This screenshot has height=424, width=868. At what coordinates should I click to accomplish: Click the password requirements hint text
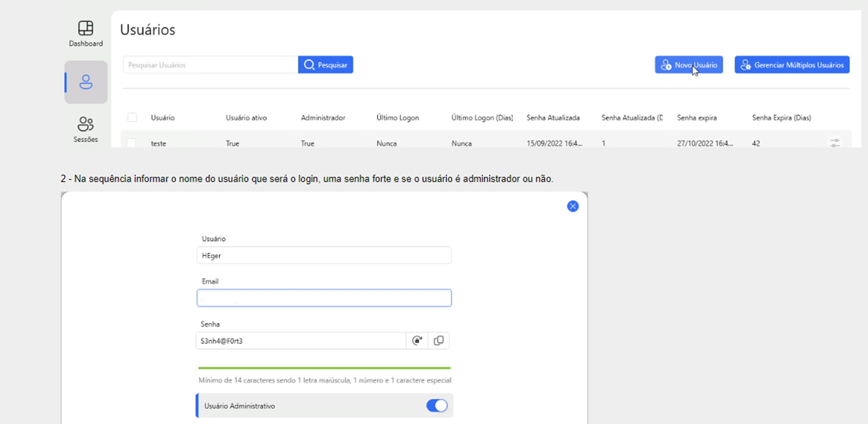[325, 380]
